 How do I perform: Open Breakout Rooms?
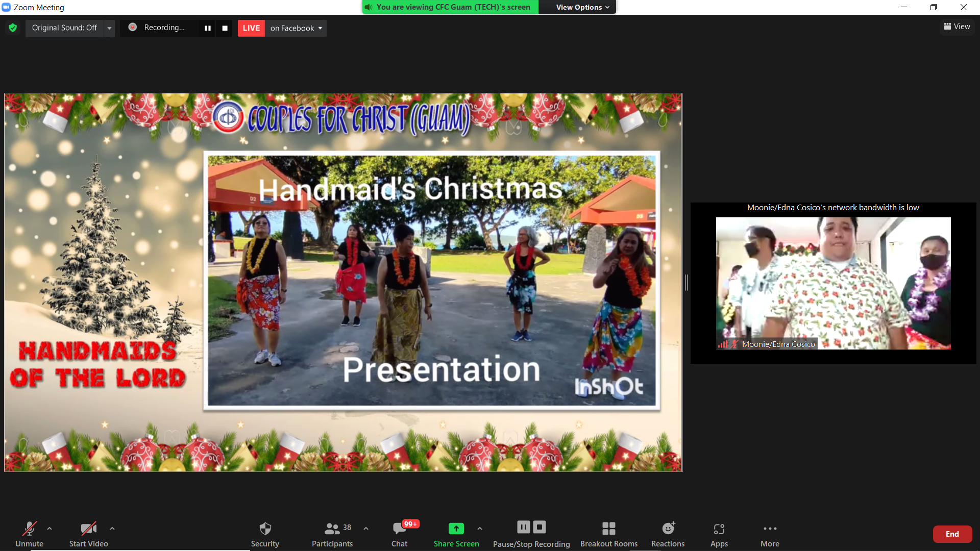pos(609,534)
